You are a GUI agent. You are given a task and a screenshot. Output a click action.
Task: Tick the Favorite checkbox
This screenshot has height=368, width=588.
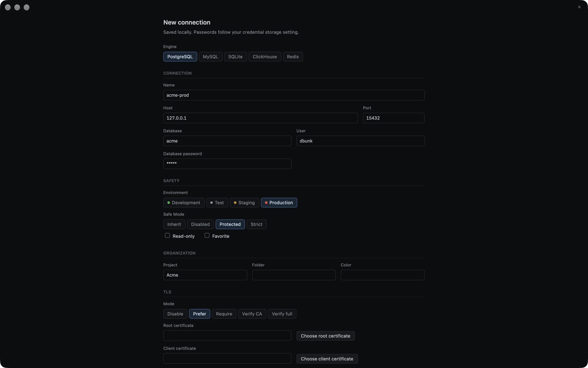[x=207, y=236]
